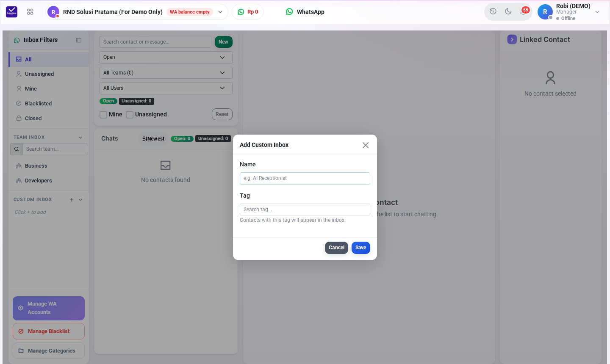Click the Closed lock icon in sidebar
This screenshot has height=364, width=610.
click(19, 118)
